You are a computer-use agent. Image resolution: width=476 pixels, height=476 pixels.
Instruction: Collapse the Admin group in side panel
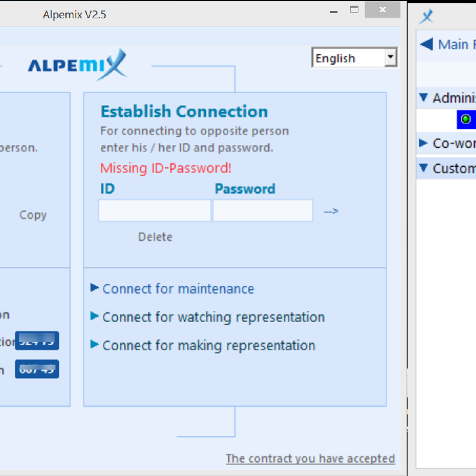pyautogui.click(x=423, y=97)
